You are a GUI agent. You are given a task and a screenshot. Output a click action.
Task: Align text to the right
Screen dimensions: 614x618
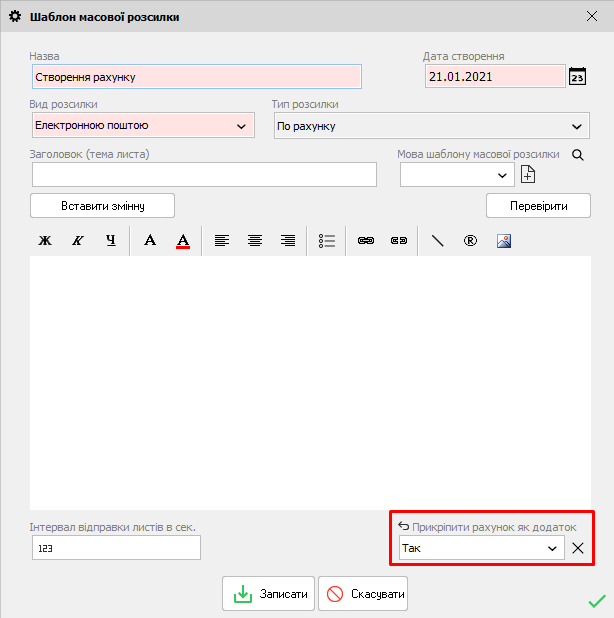(288, 241)
